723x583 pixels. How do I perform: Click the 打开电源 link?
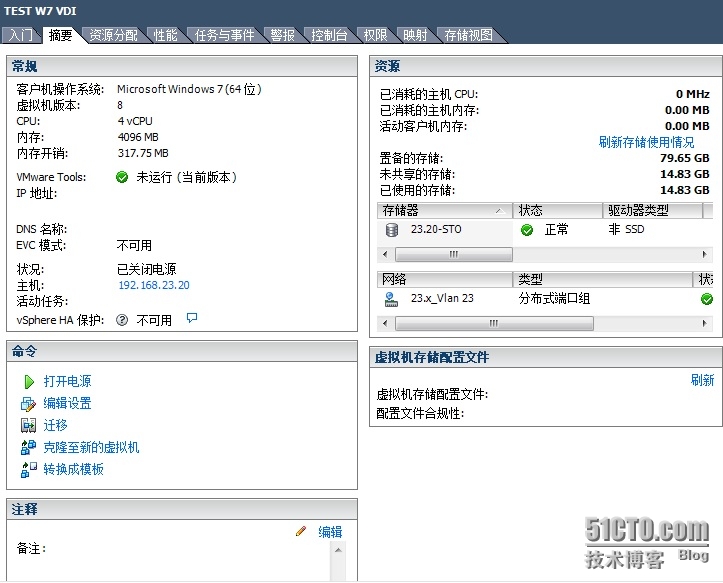(x=67, y=381)
